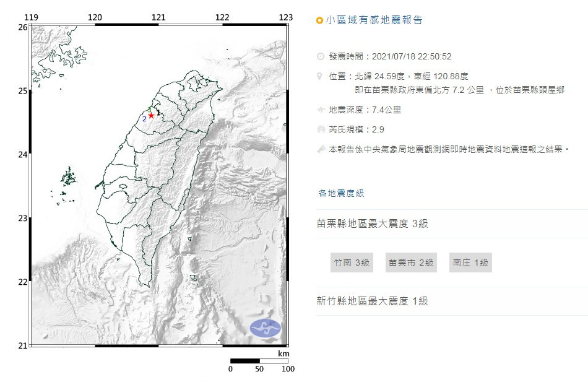Click the clock icon beside 發震時間
Viewport: 588px width, 382px height.
click(x=320, y=56)
